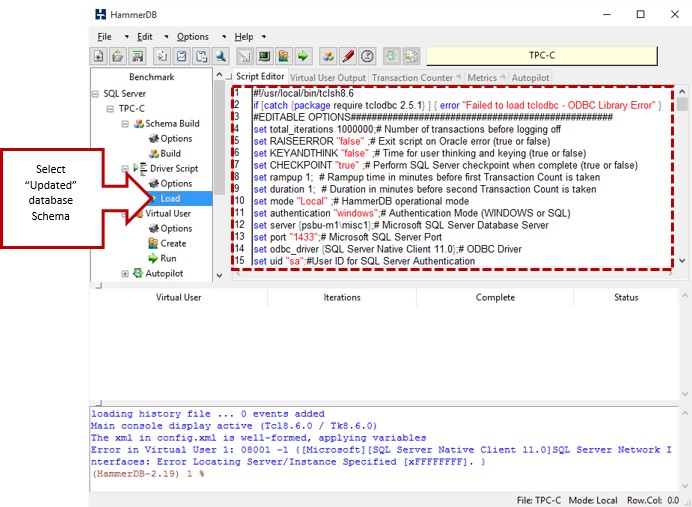This screenshot has height=507, width=692.
Task: Click the greyed-out Test Script toolbar icon
Action: coord(244,56)
